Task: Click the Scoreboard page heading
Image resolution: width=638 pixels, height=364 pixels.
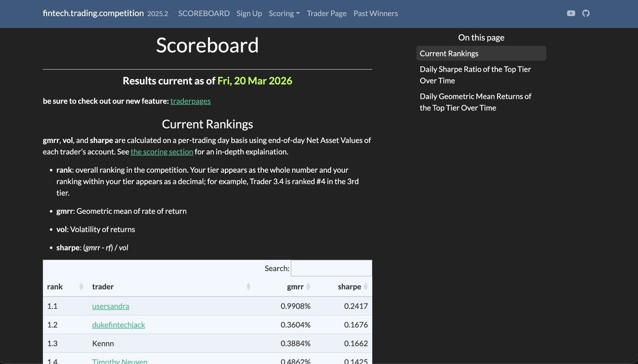Action: point(207,45)
